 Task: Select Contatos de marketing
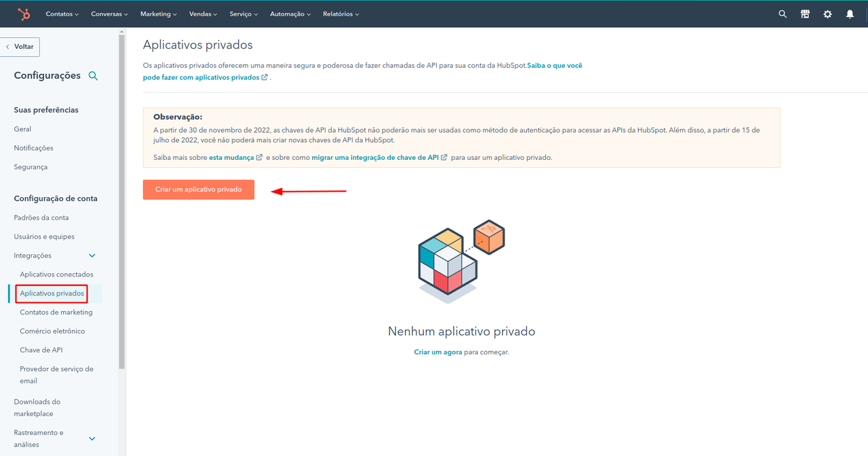click(56, 312)
